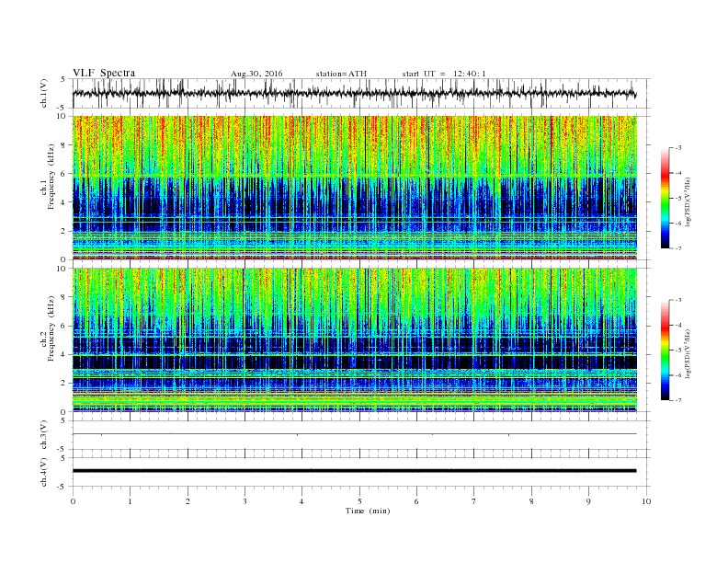This screenshot has height=563, width=728.
Task: Click the ch.2 spectrogram plot
Action: (x=354, y=340)
